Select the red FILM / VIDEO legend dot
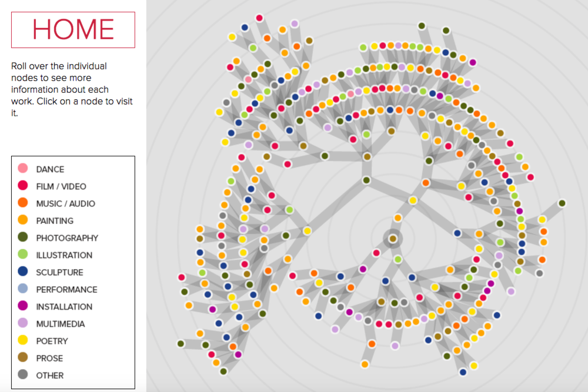This screenshot has height=392, width=588. coord(23,185)
